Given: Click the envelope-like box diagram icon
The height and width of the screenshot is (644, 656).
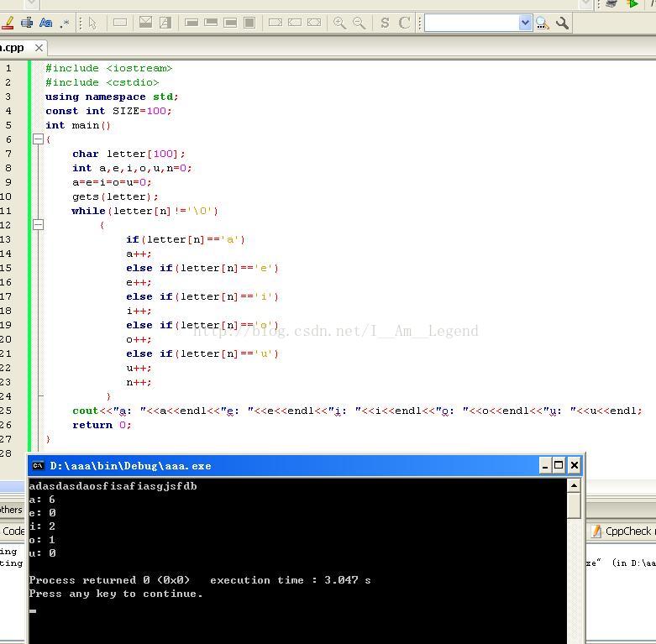Looking at the screenshot, I should (x=145, y=22).
